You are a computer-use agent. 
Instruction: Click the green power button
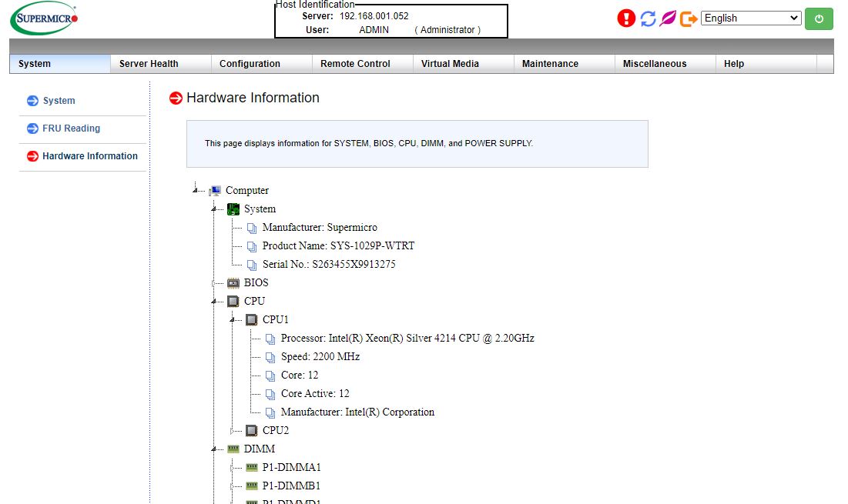(x=819, y=19)
